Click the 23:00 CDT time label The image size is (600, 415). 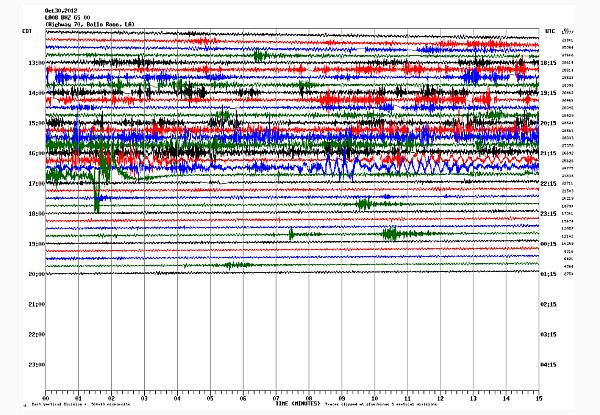pyautogui.click(x=33, y=364)
